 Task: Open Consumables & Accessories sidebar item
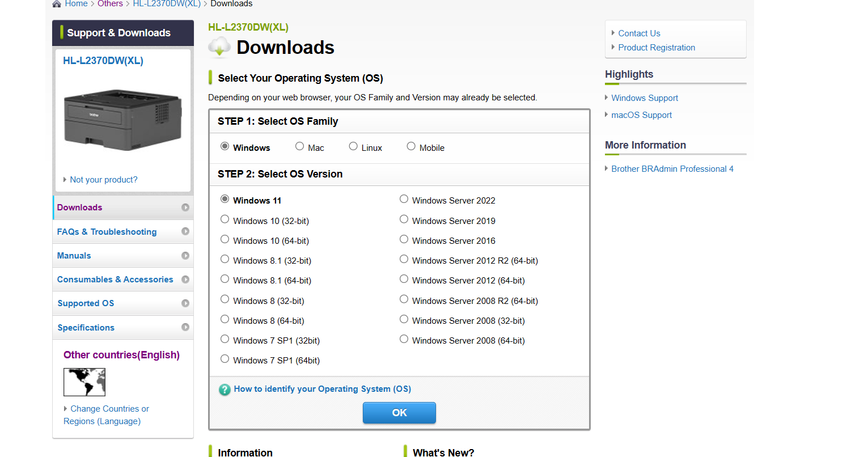(x=123, y=280)
